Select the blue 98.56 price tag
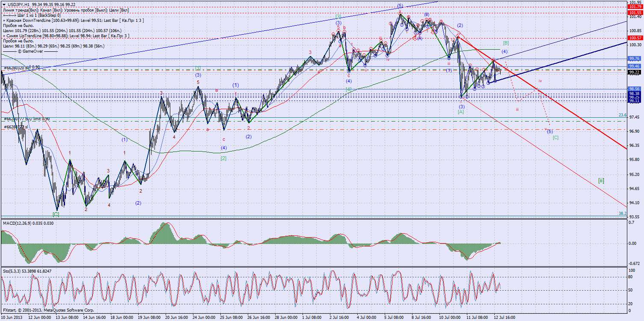The height and width of the screenshot is (321, 644). point(634,89)
